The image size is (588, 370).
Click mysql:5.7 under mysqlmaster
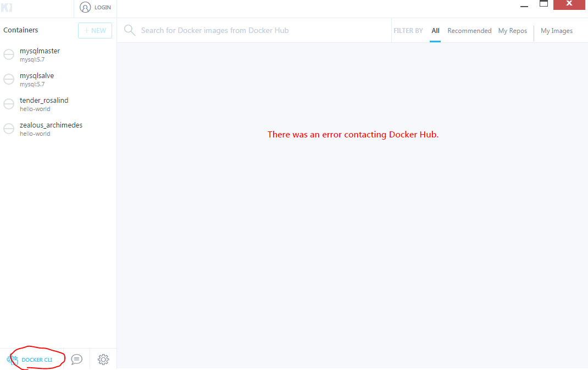pyautogui.click(x=32, y=60)
